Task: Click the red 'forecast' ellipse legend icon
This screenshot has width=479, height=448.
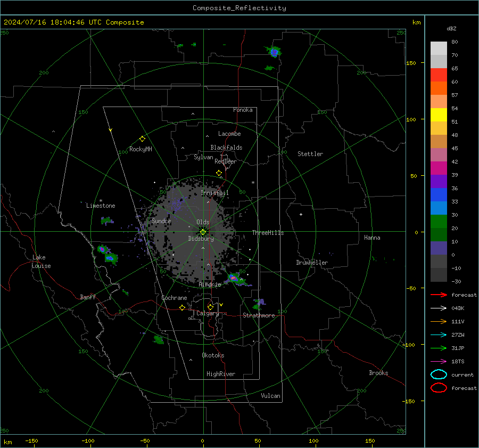Action: [x=439, y=388]
